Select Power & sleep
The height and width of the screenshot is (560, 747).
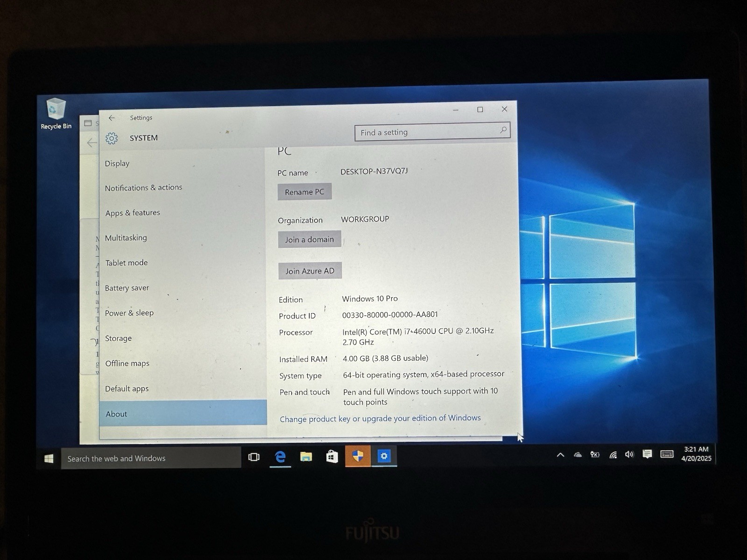pyautogui.click(x=129, y=313)
